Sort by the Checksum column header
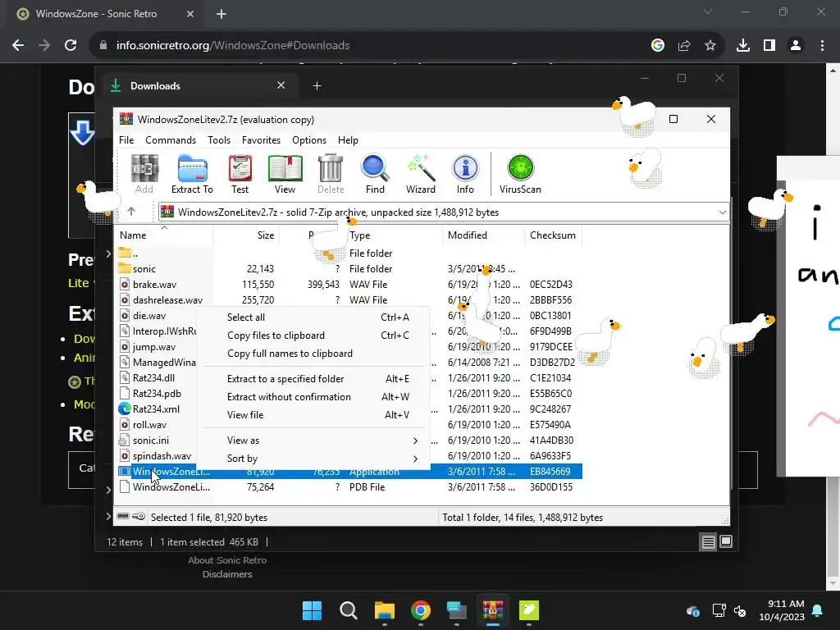Viewport: 840px width, 630px height. pos(553,235)
